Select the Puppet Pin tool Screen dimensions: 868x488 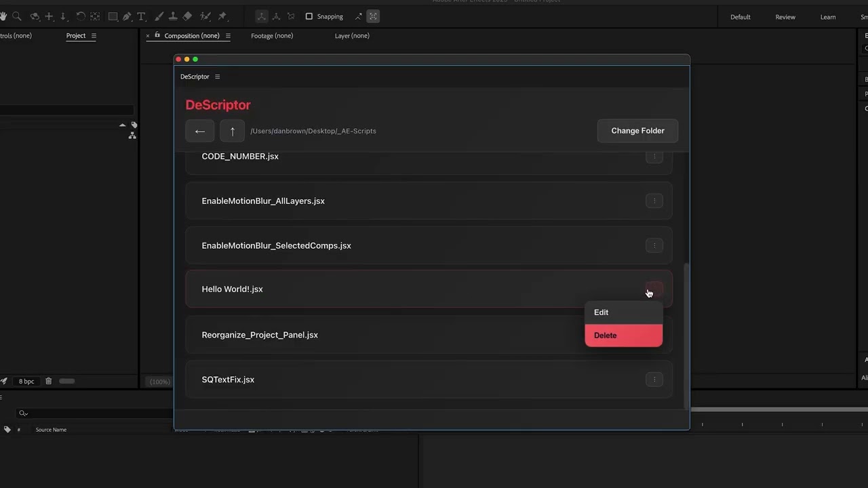(222, 16)
